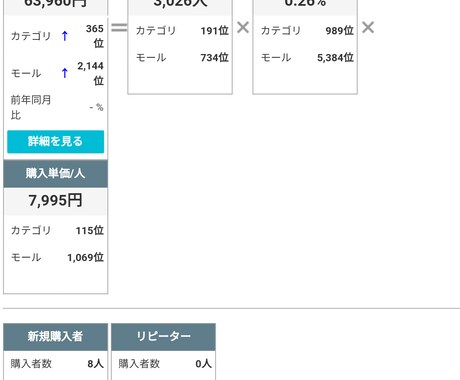Image resolution: width=460 pixels, height=380 pixels.
Task: Select カテゴリ label beside 989位
Action: point(281,31)
